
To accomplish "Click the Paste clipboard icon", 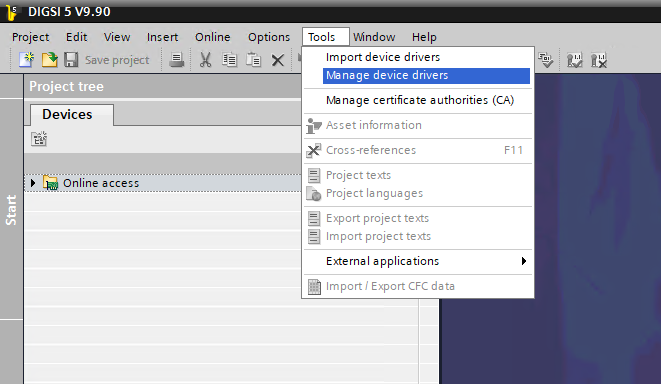I will coord(253,60).
